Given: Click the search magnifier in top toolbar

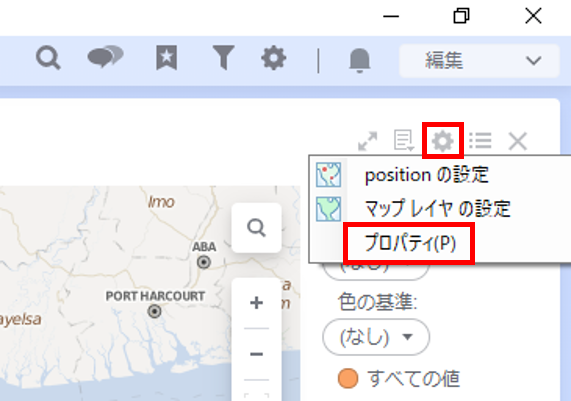Looking at the screenshot, I should [48, 58].
